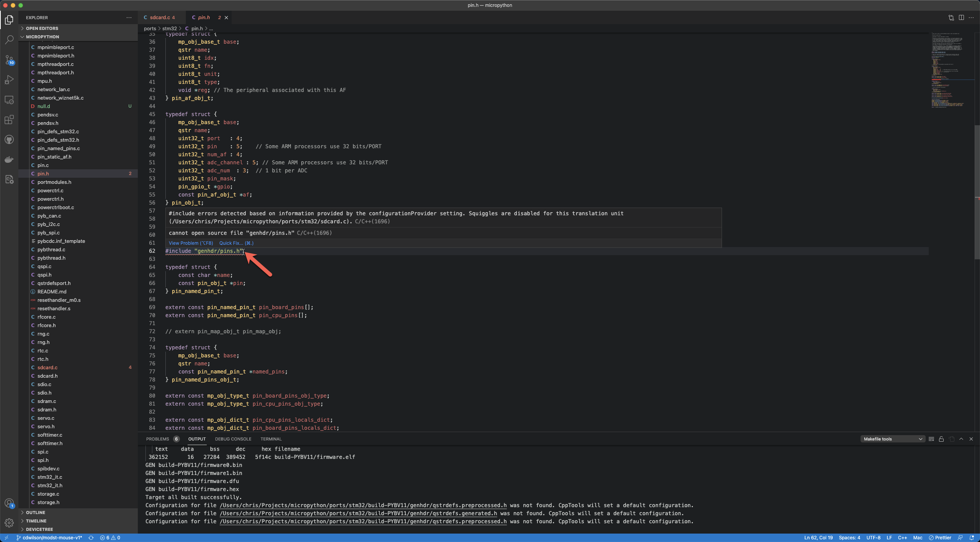Open the Accounts icon above the gear
Image resolution: width=980 pixels, height=542 pixels.
(9, 503)
